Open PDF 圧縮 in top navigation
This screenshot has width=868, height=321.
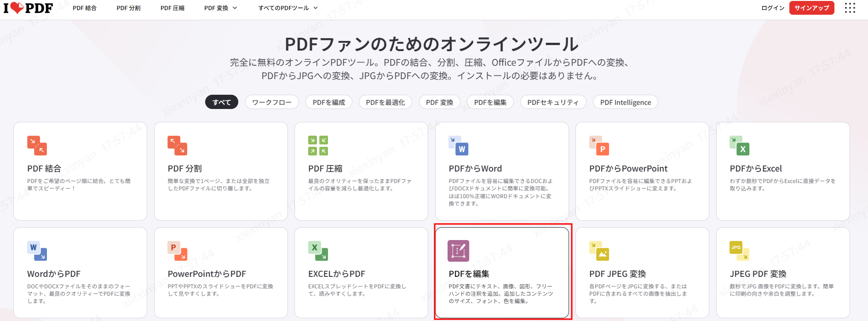coord(172,8)
